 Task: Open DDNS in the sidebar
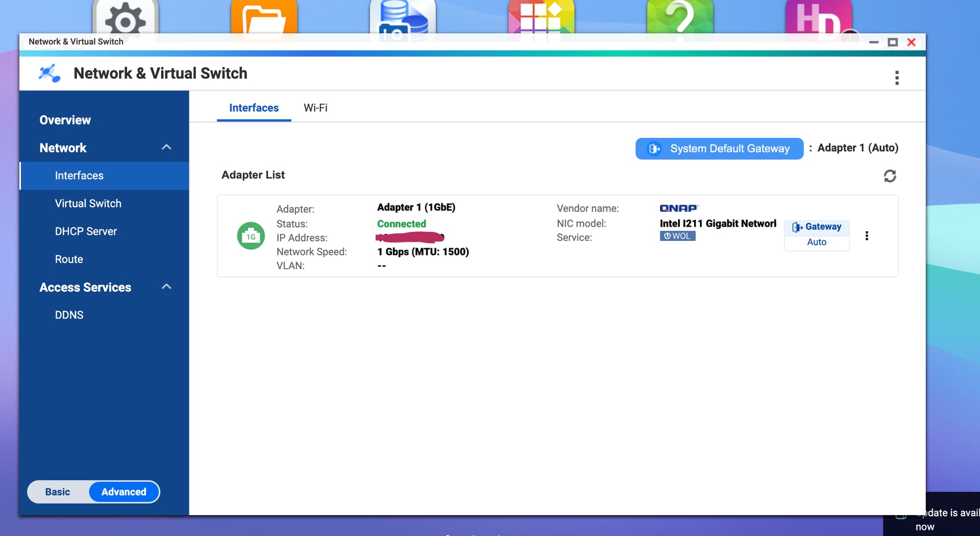click(x=104, y=315)
